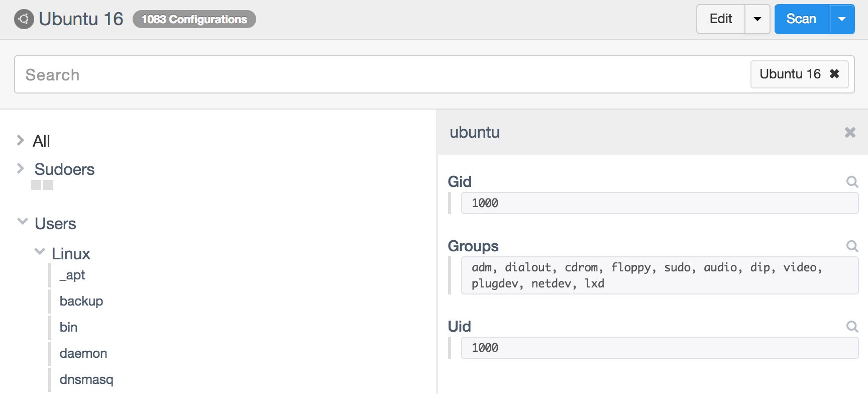Click the search icon next to Gid
Screen dimensions: 868x394
[x=852, y=181]
